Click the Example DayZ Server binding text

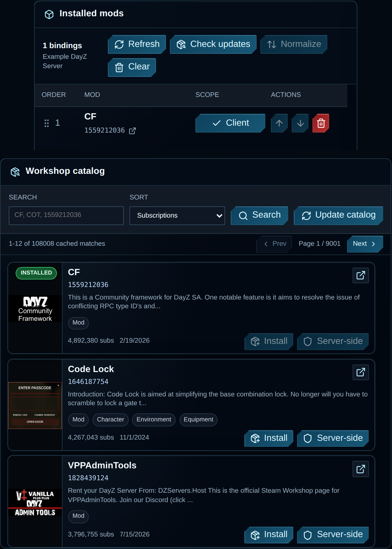click(65, 61)
